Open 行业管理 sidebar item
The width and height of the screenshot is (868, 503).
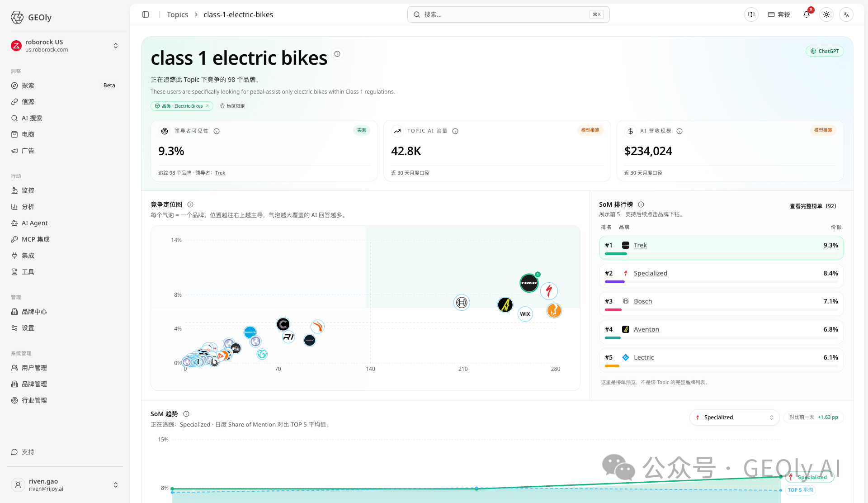[65, 400]
